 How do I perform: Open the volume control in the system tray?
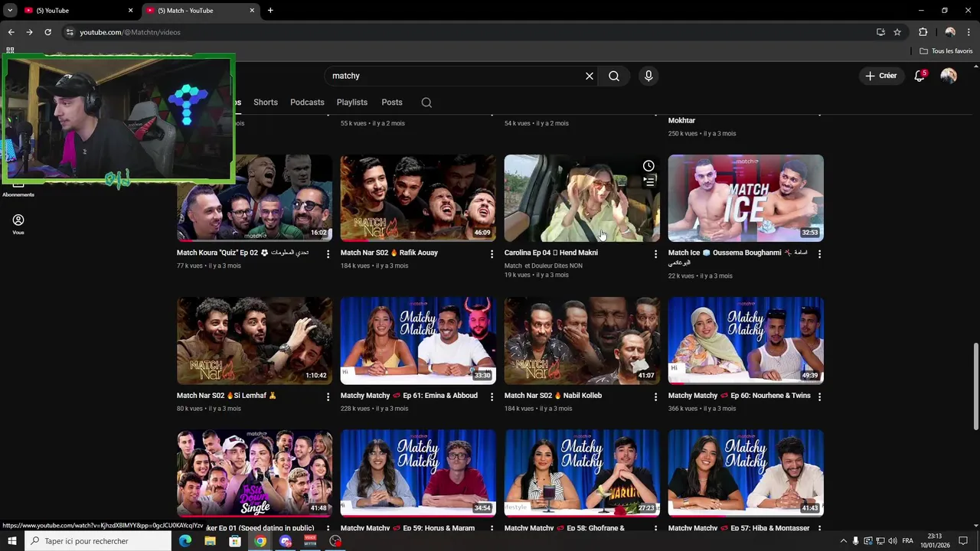pyautogui.click(x=893, y=541)
